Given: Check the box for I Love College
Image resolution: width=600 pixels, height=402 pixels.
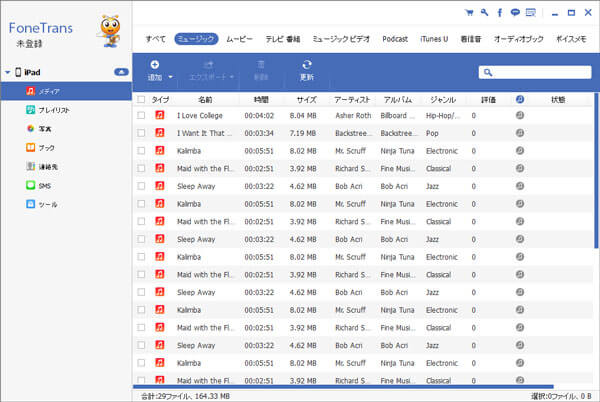Looking at the screenshot, I should point(141,115).
